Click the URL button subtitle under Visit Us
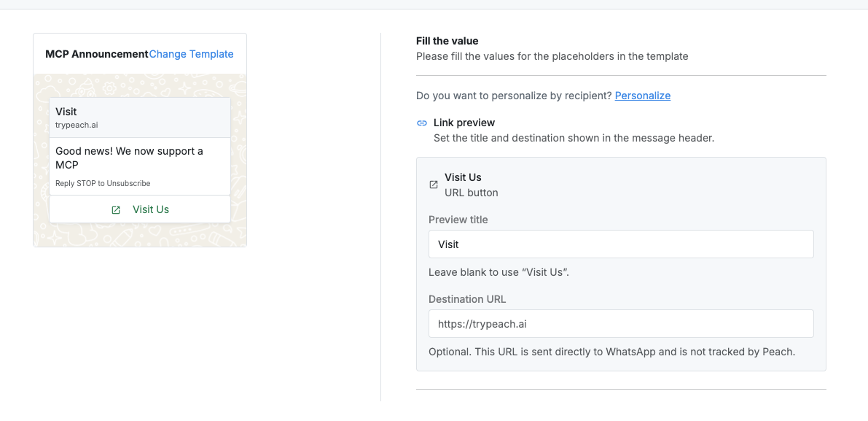The image size is (868, 421). click(x=471, y=193)
